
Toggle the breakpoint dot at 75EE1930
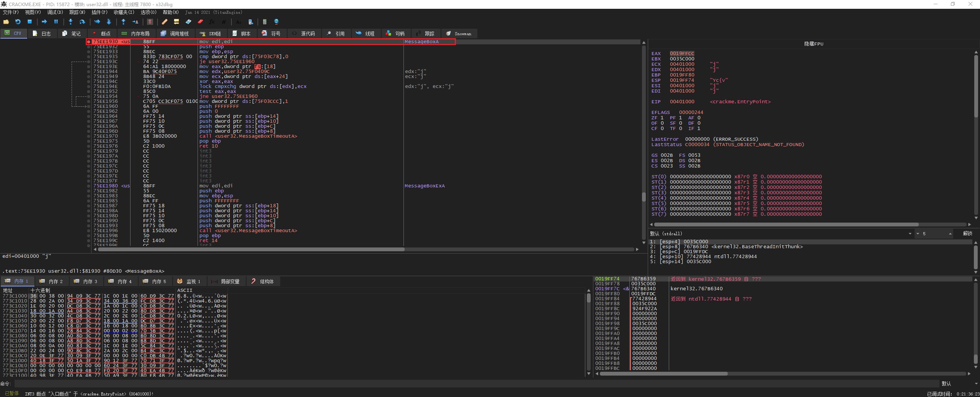coord(89,42)
